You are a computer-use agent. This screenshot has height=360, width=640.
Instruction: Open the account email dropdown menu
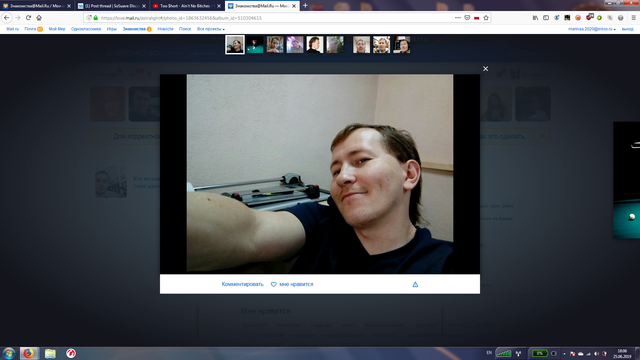[x=591, y=29]
